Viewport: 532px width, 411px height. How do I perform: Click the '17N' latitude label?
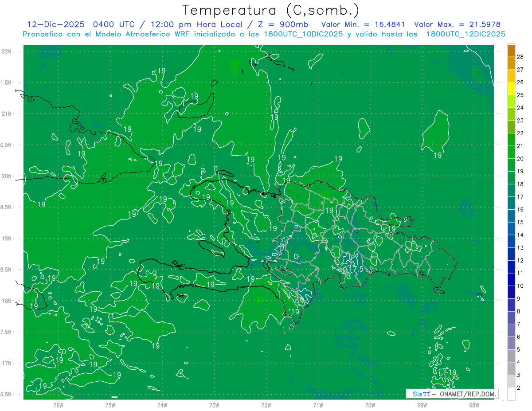pyautogui.click(x=7, y=363)
